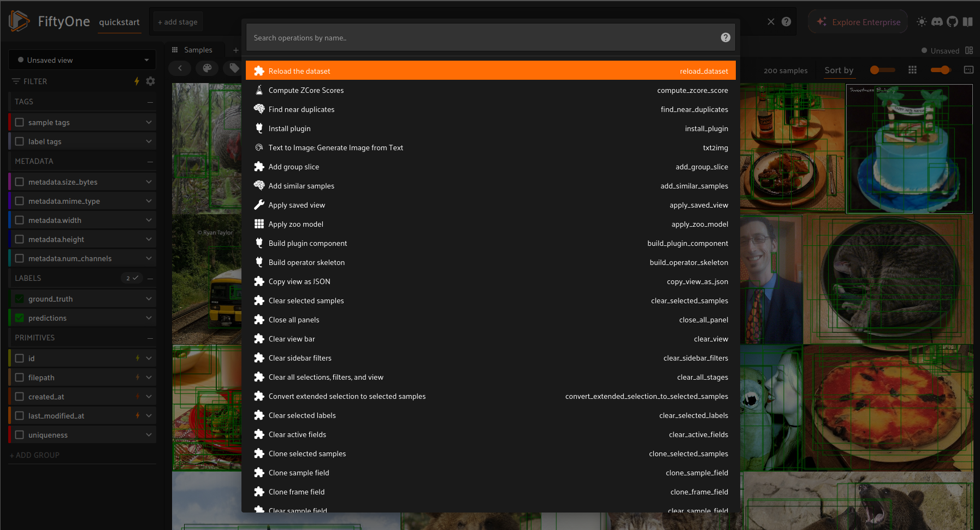Check the label tags checkbox
This screenshot has height=530, width=980.
click(x=20, y=141)
